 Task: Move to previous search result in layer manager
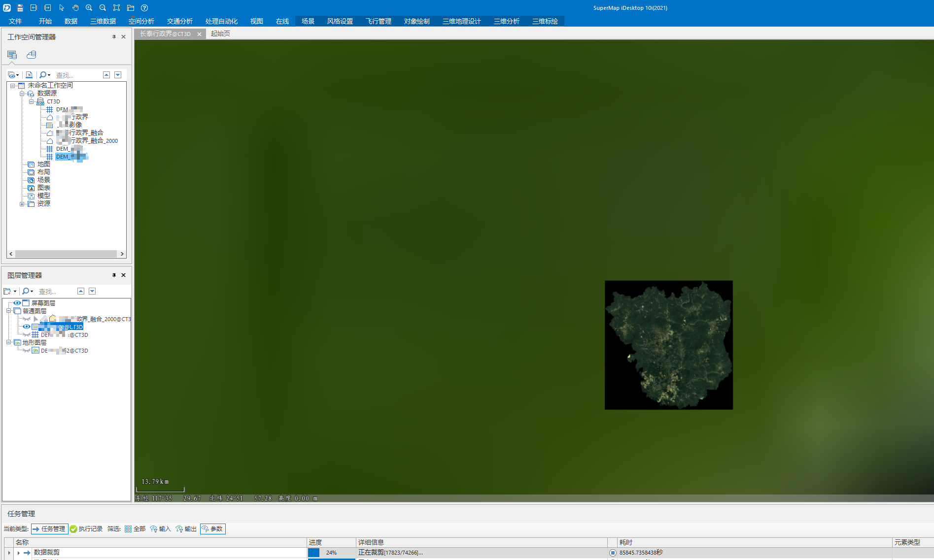pos(81,291)
